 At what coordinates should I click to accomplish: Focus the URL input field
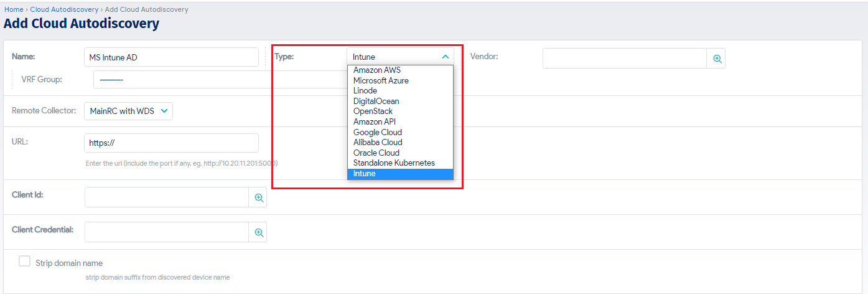pyautogui.click(x=171, y=143)
